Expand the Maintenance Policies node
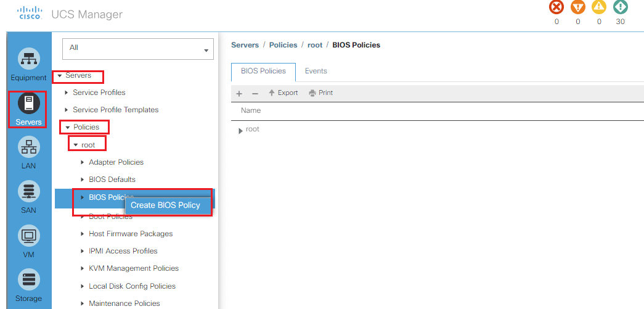Image resolution: width=644 pixels, height=309 pixels. 83,303
